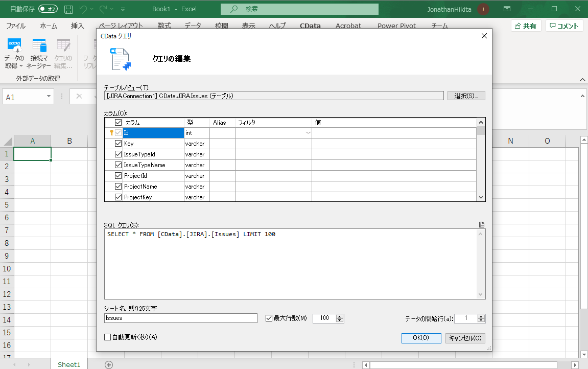Click the 選択(S)... button
The height and width of the screenshot is (369, 588).
pos(466,96)
